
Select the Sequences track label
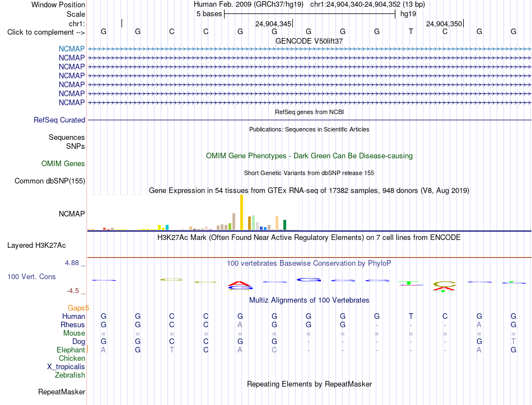point(67,137)
